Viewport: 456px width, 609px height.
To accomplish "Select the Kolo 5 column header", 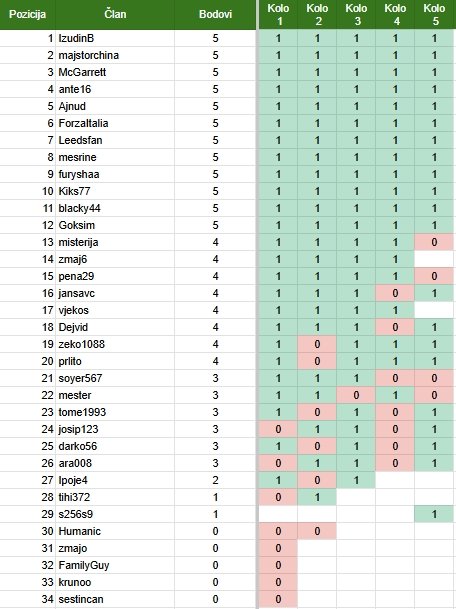I will (x=434, y=14).
